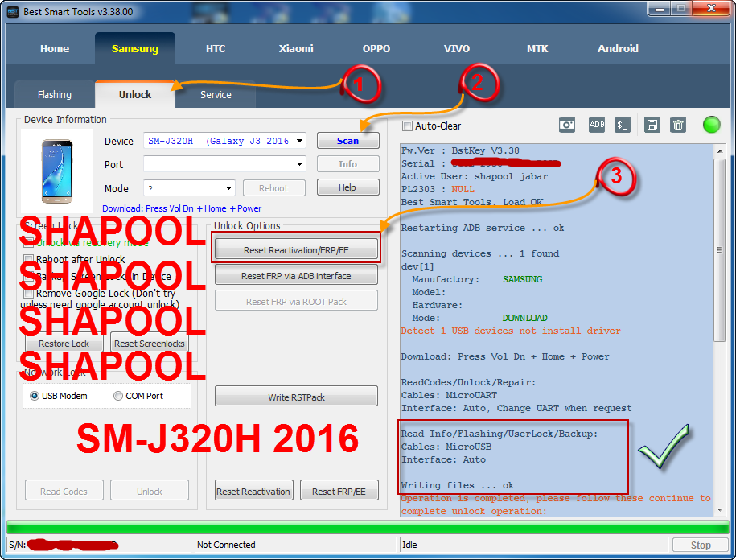
Task: Click the Galaxy J3 phone thumbnail
Action: pos(57,171)
